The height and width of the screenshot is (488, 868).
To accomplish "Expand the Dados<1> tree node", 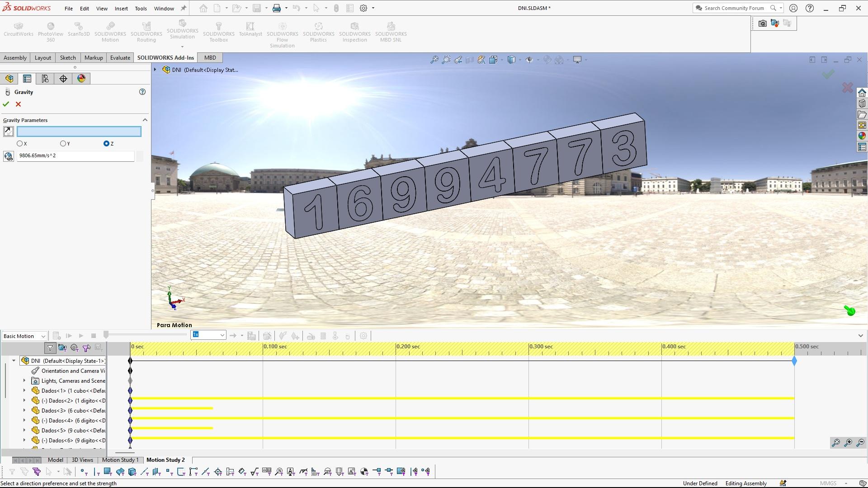I will (x=24, y=391).
